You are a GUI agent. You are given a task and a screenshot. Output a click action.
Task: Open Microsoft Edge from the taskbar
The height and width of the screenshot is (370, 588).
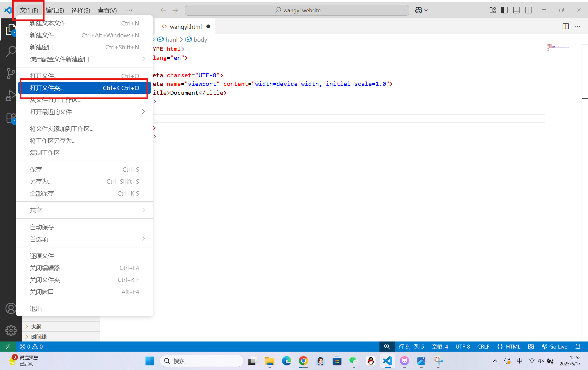coord(286,361)
